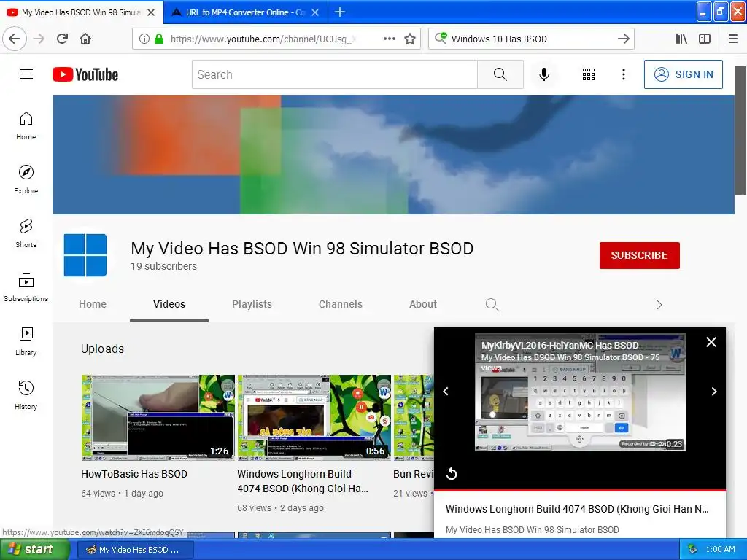Open the HowToBasic Has BSOD thumbnail
Screen dimensions: 747x560
(158, 418)
